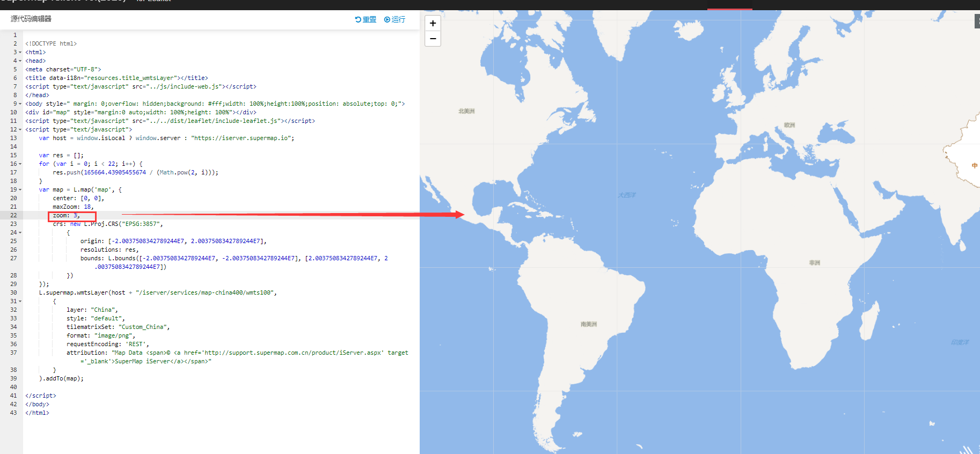Click the 欧洲 label on the map
This screenshot has height=454, width=980.
coord(789,125)
